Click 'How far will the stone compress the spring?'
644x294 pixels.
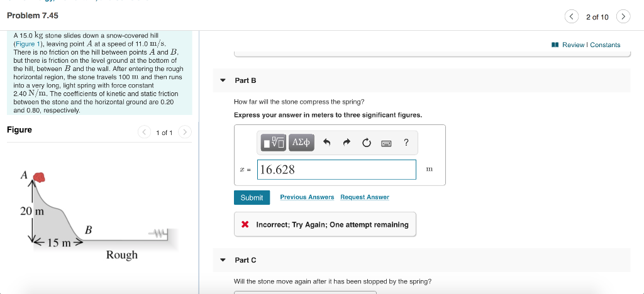tap(299, 102)
